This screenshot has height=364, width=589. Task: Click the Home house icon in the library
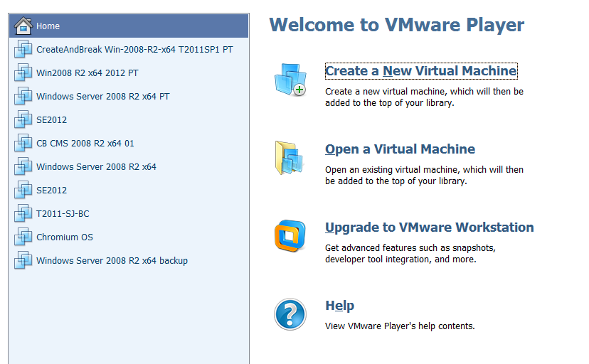23,26
